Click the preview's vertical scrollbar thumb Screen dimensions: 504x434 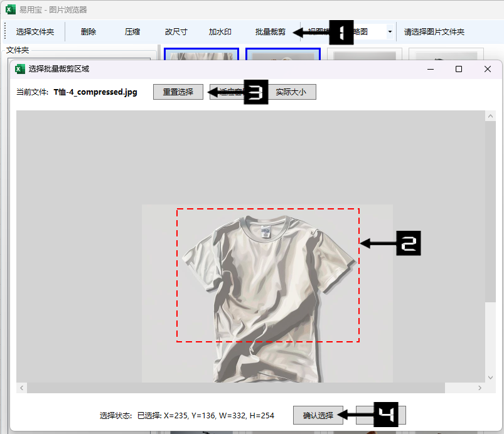click(x=491, y=213)
